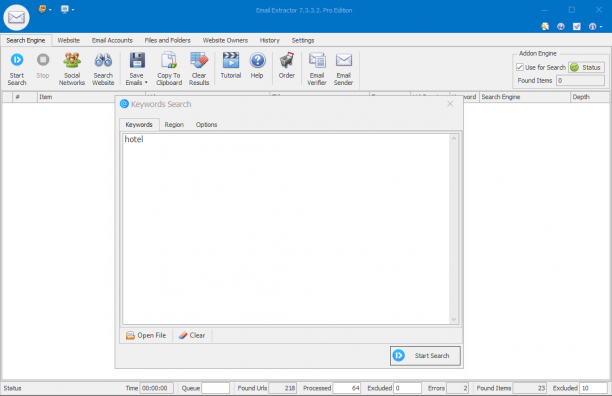This screenshot has width=612, height=396.
Task: Click the Keywords Search dialog title icon
Action: tap(124, 104)
